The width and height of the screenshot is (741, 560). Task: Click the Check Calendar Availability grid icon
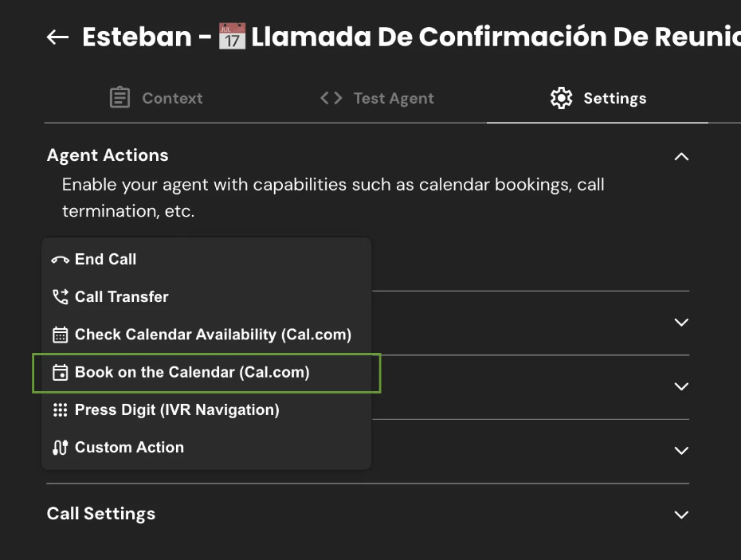pos(60,335)
